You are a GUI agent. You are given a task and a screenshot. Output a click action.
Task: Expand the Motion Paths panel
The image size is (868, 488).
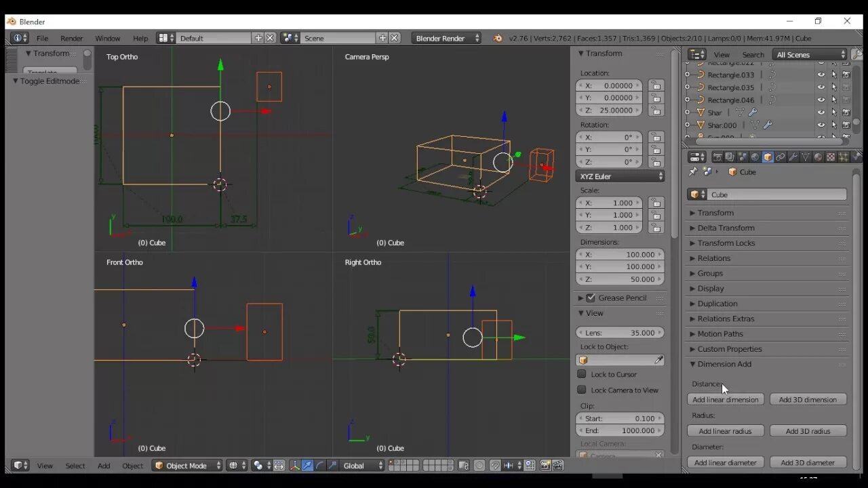766,334
